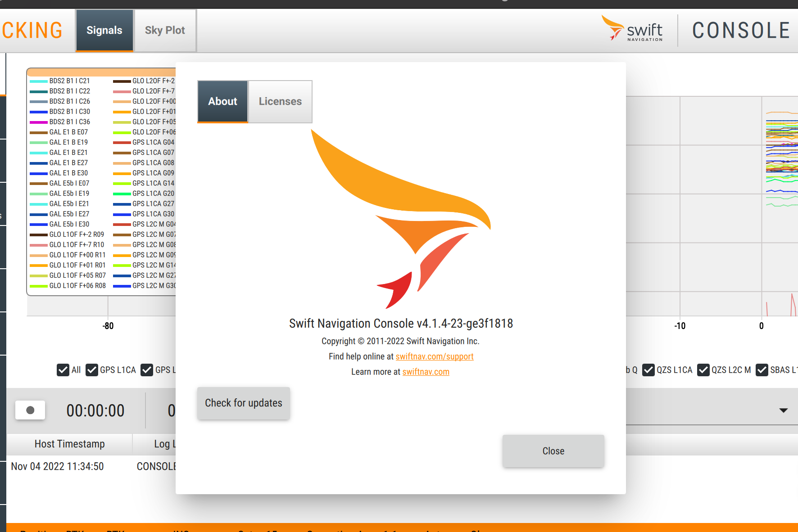This screenshot has height=532, width=798.
Task: Click the BDS2 B1 I C21 legend swatch
Action: [x=39, y=81]
